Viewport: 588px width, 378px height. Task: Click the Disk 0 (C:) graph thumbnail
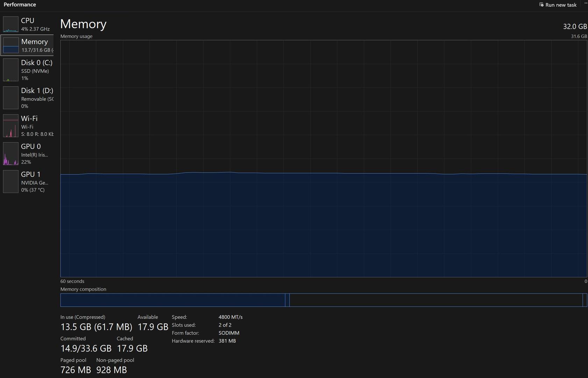(10, 70)
